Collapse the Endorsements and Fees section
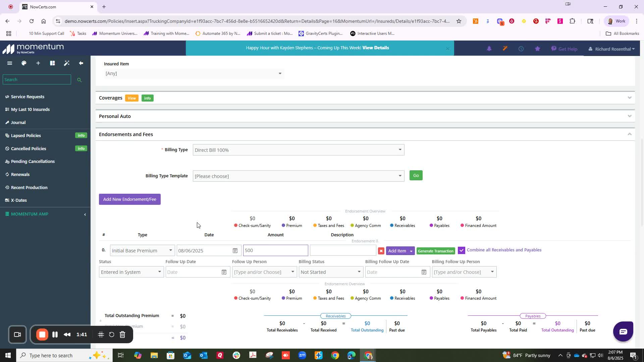644x362 pixels. pyautogui.click(x=629, y=134)
